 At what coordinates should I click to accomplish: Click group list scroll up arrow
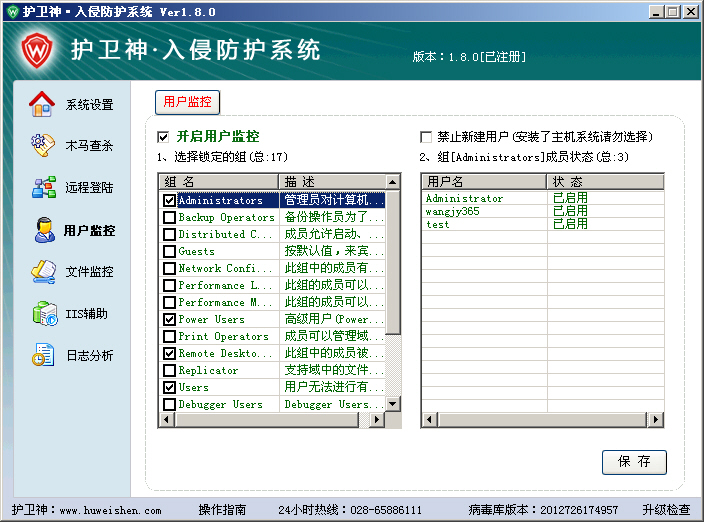click(x=392, y=182)
